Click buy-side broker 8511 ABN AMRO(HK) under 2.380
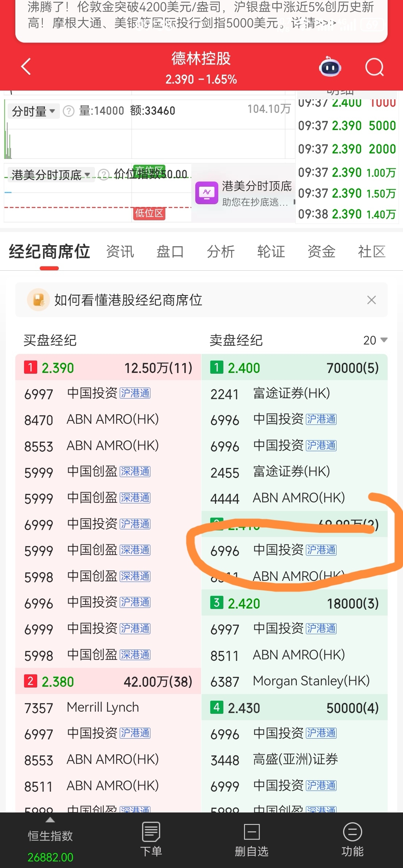The image size is (403, 868). pyautogui.click(x=108, y=786)
